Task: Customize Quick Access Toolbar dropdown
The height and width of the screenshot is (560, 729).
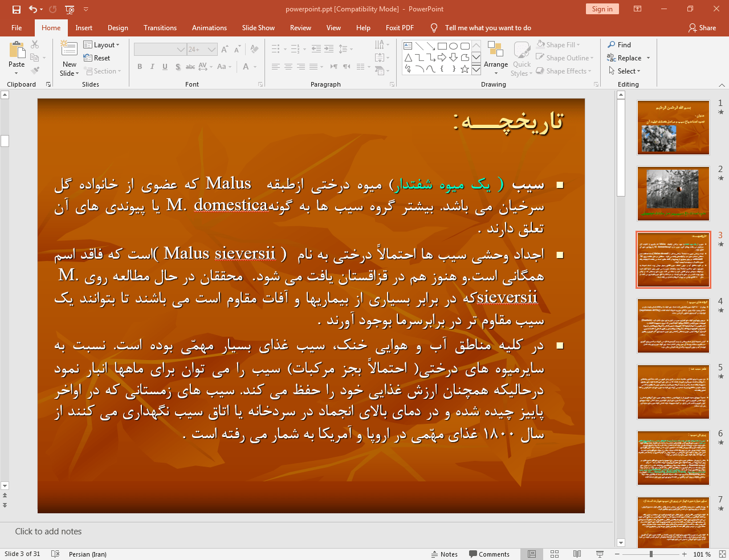Action: (x=86, y=9)
